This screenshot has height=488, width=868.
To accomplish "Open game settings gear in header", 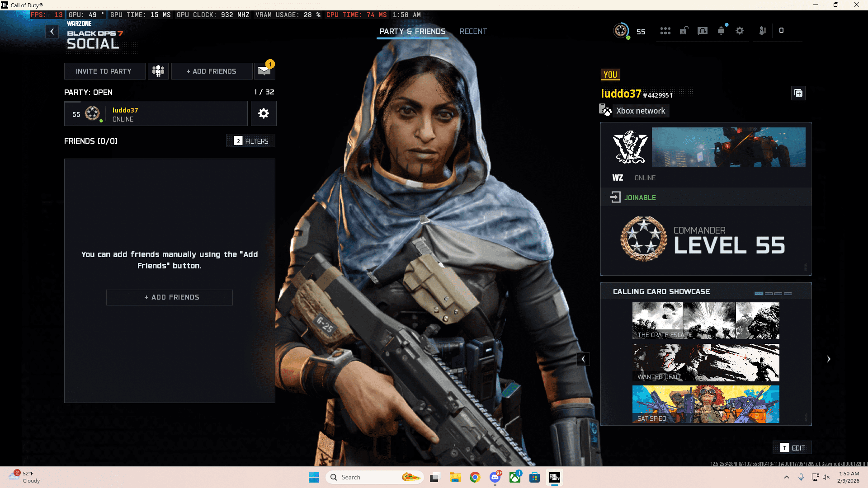I will pyautogui.click(x=740, y=31).
